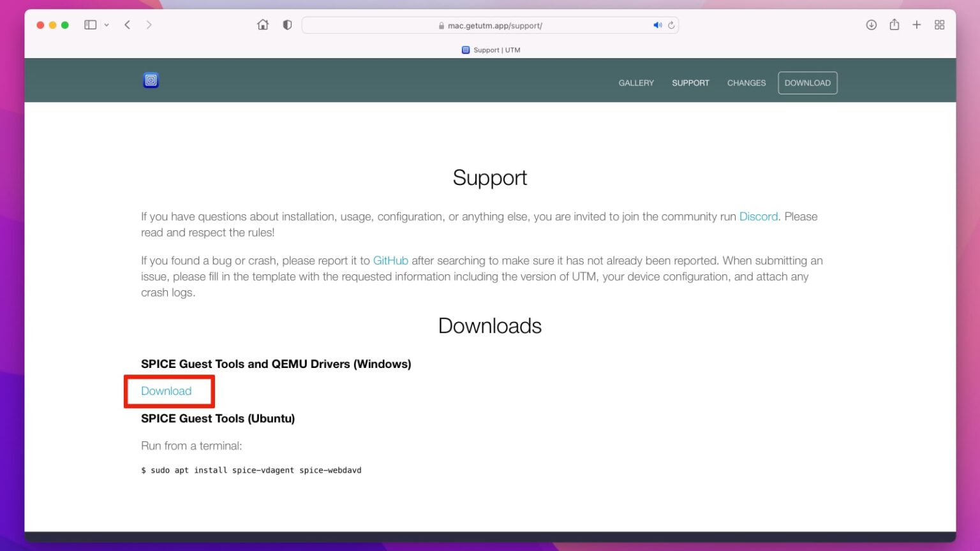Click the UTM logo icon
The width and height of the screenshot is (980, 551).
click(x=151, y=80)
